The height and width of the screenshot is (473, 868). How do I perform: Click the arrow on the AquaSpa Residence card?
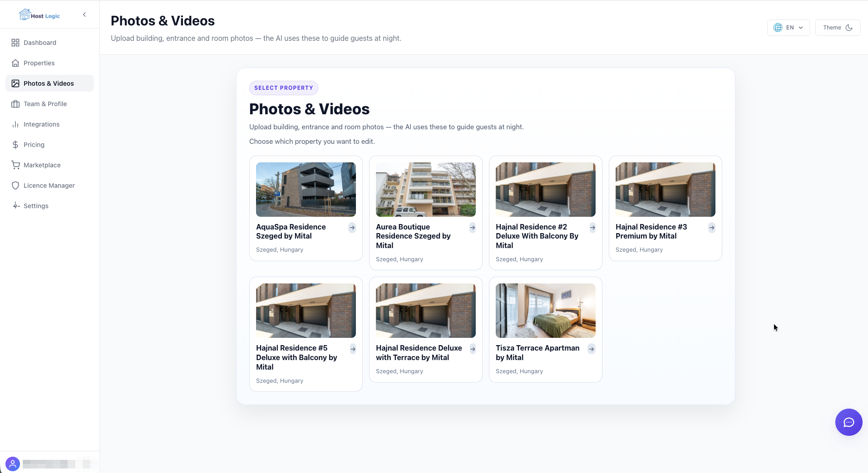(x=352, y=228)
